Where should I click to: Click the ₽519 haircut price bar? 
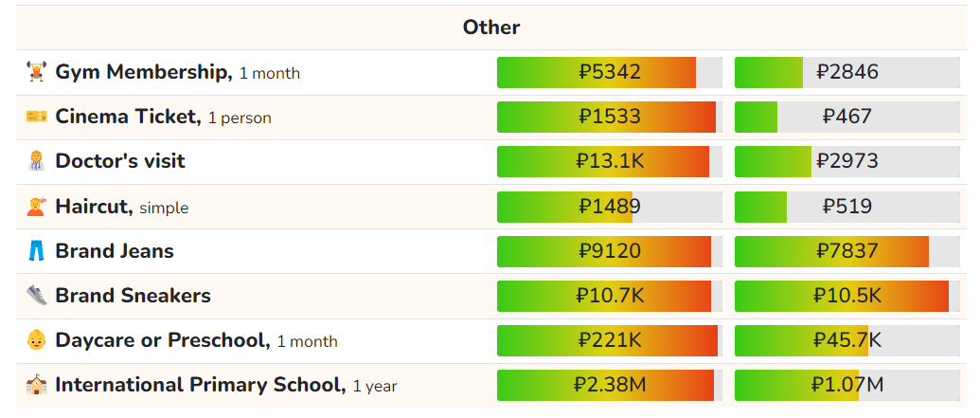[846, 207]
